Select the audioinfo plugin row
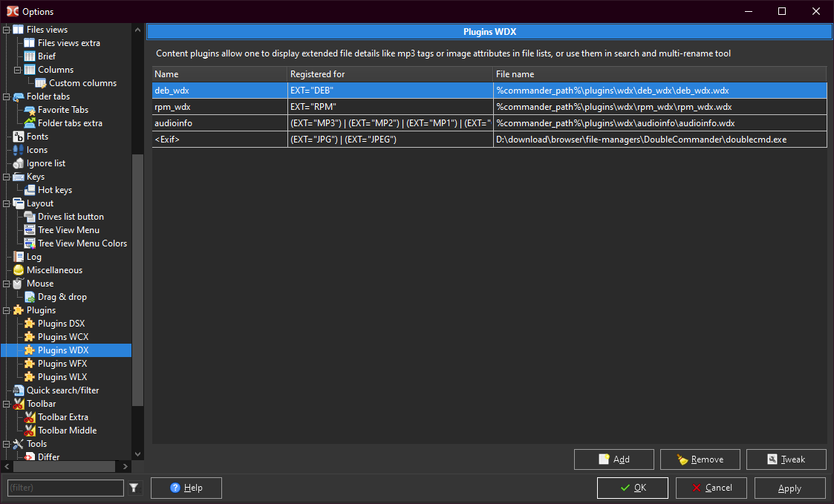This screenshot has height=504, width=834. [173, 123]
